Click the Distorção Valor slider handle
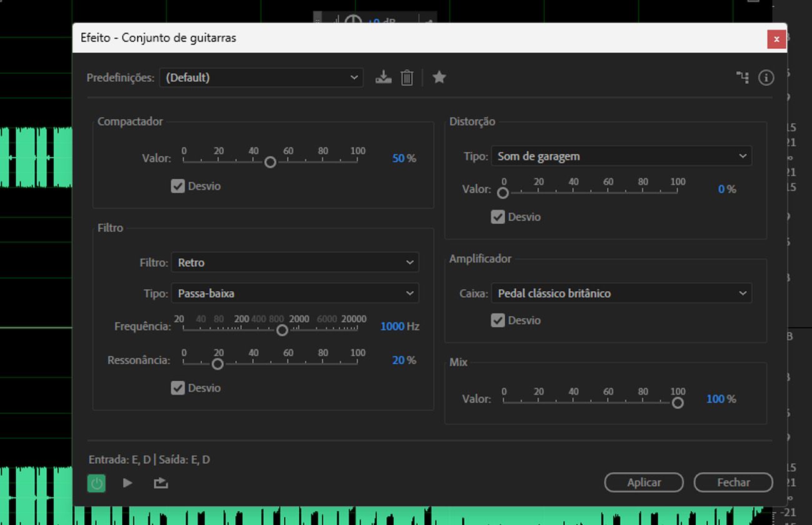The height and width of the screenshot is (525, 812). (x=503, y=193)
